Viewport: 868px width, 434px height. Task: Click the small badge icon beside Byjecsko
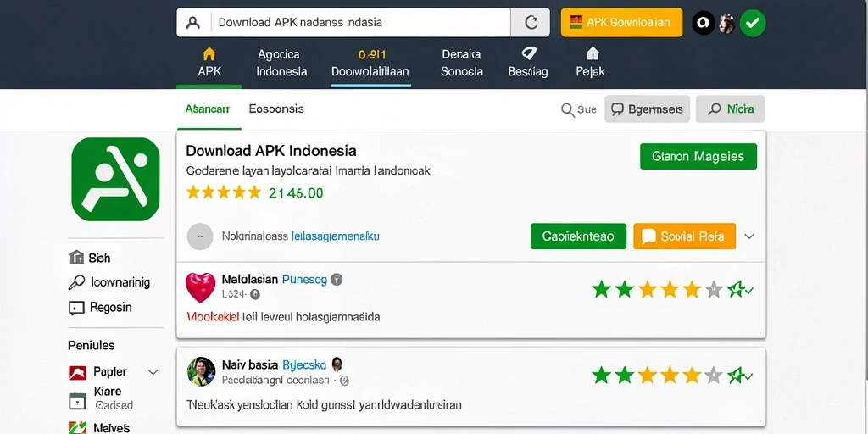pyautogui.click(x=337, y=364)
